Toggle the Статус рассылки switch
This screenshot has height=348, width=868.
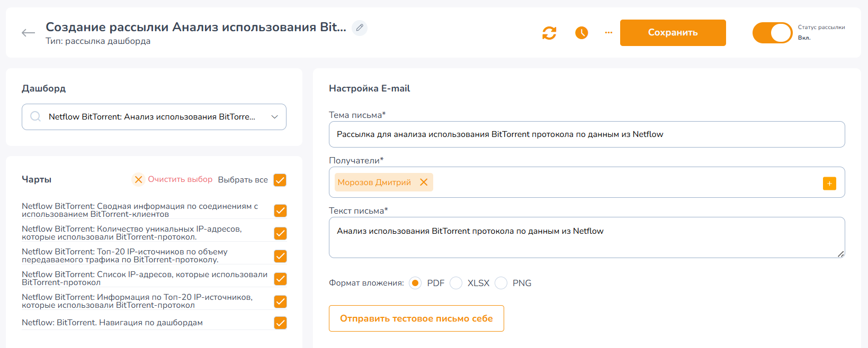click(x=772, y=33)
